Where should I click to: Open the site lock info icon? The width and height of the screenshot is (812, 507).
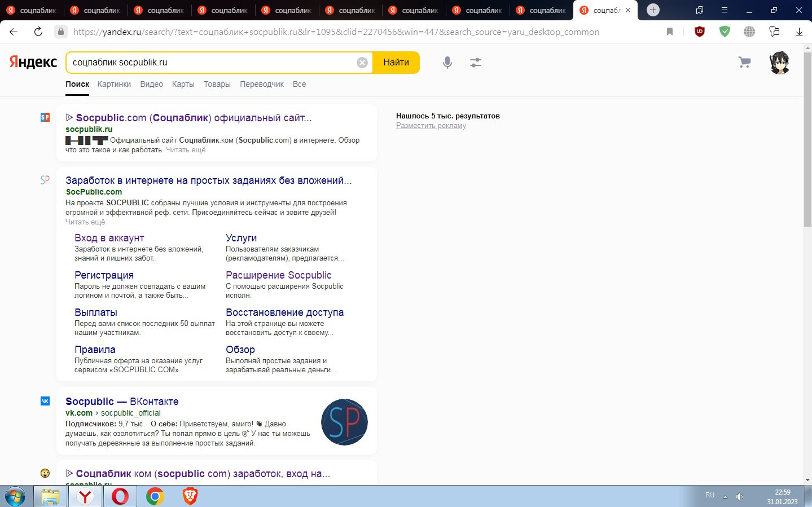pyautogui.click(x=61, y=32)
